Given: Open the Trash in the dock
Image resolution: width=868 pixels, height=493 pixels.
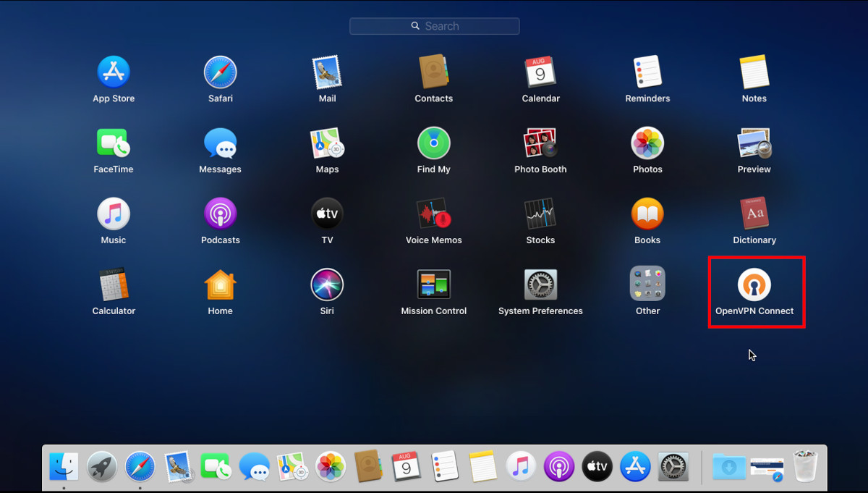Looking at the screenshot, I should [806, 466].
